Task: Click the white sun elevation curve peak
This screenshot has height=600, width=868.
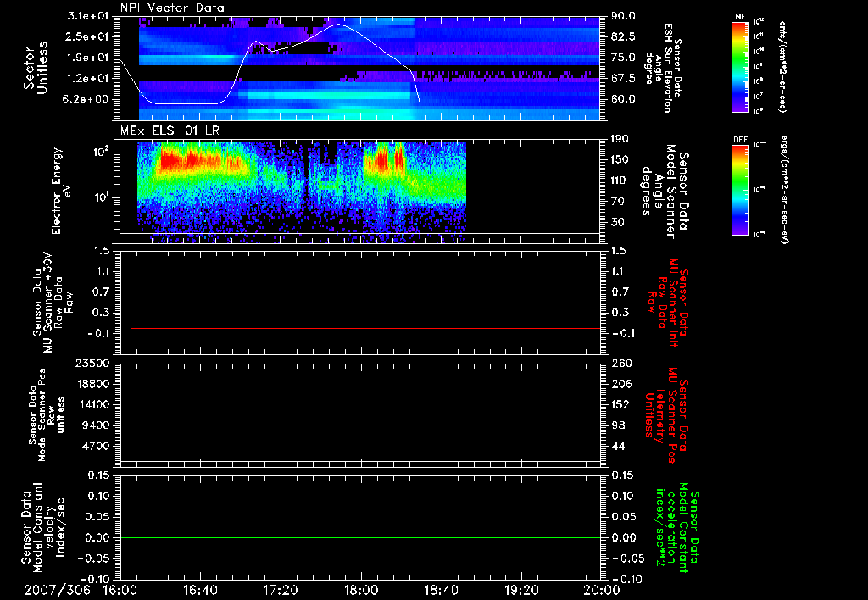Action: pyautogui.click(x=338, y=25)
